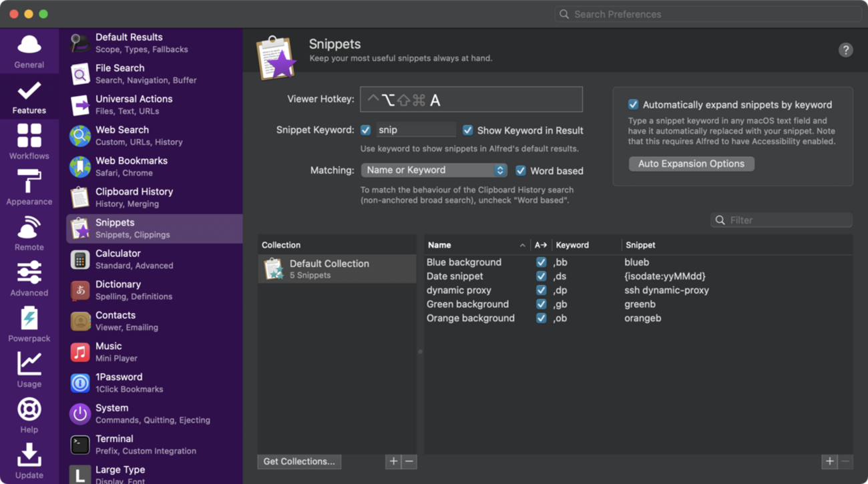This screenshot has height=484, width=868.
Task: Open the Appearance section
Action: pos(29,188)
